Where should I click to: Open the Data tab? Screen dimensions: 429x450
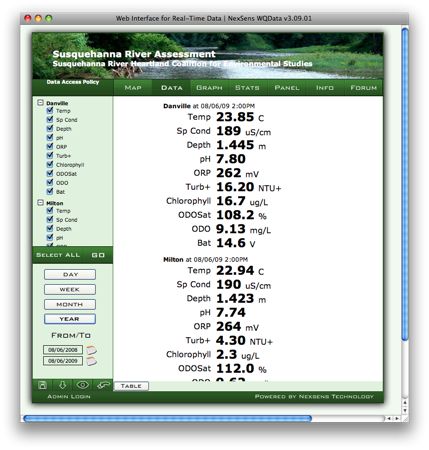pyautogui.click(x=172, y=88)
